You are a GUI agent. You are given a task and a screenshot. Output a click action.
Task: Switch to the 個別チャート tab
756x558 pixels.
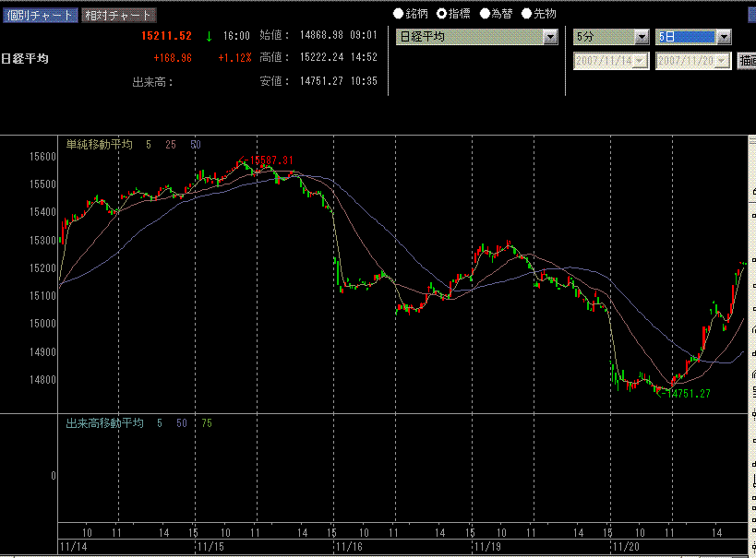tap(39, 15)
